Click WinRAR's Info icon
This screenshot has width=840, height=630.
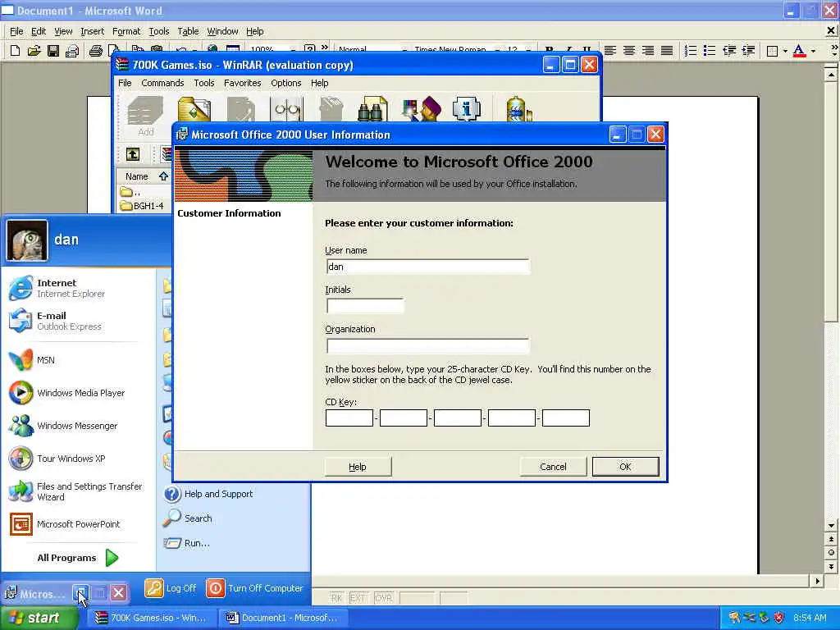click(x=466, y=109)
